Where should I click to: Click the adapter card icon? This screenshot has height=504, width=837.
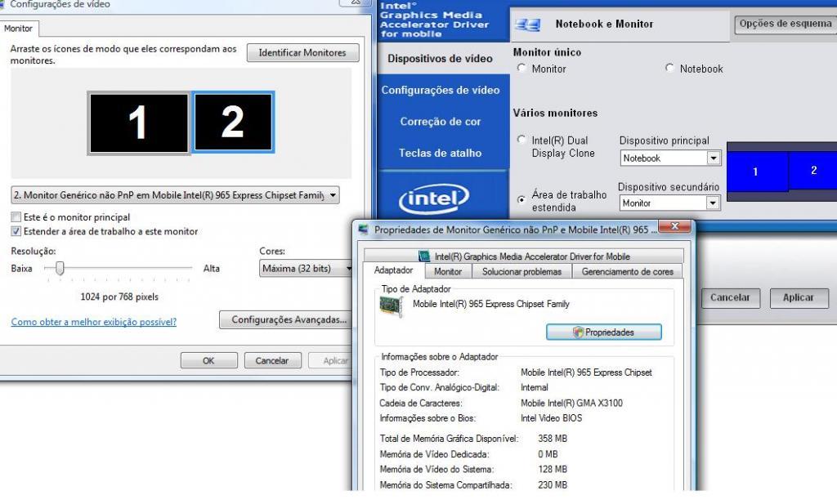392,306
